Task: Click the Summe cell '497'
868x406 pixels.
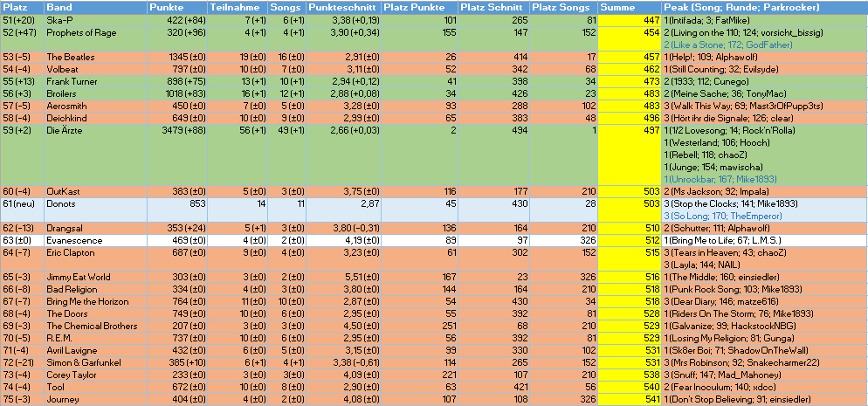Action: [x=630, y=155]
